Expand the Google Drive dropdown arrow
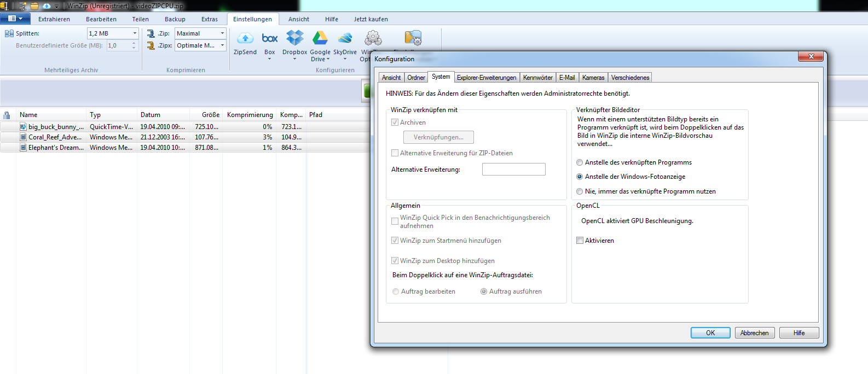868x374 pixels. click(328, 59)
